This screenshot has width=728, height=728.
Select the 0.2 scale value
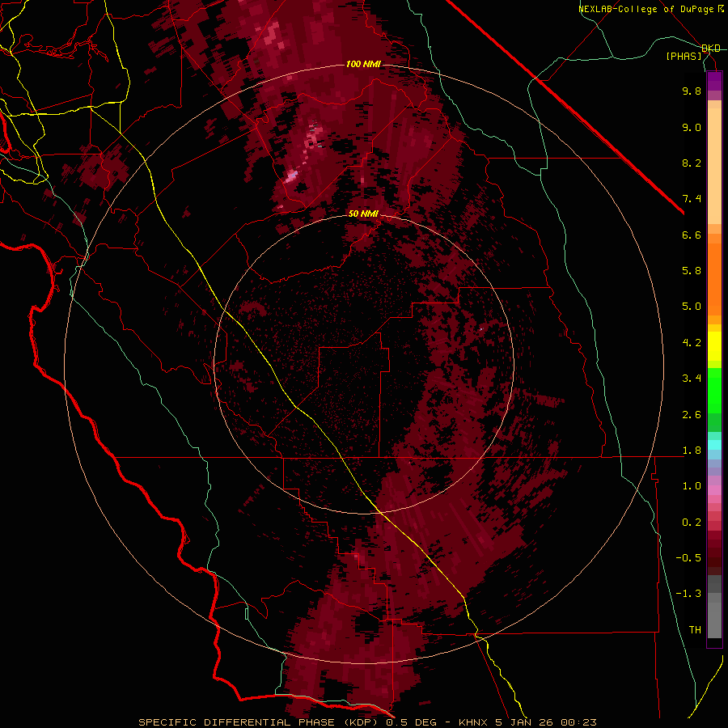point(692,523)
